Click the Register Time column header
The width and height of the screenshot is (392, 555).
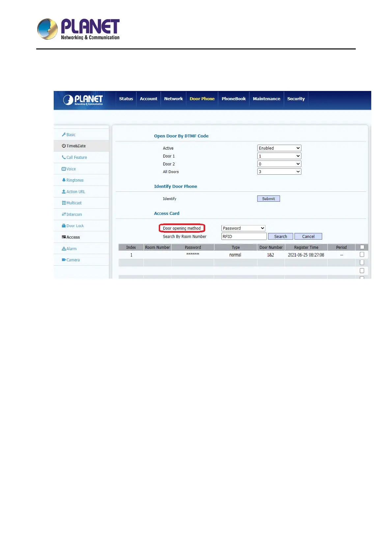[306, 247]
